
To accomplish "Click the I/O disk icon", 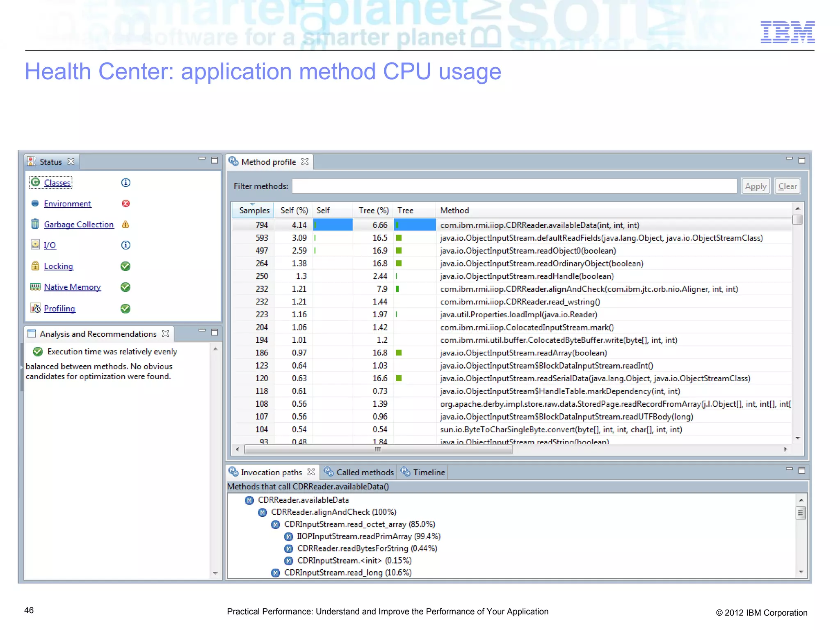I will coord(35,245).
